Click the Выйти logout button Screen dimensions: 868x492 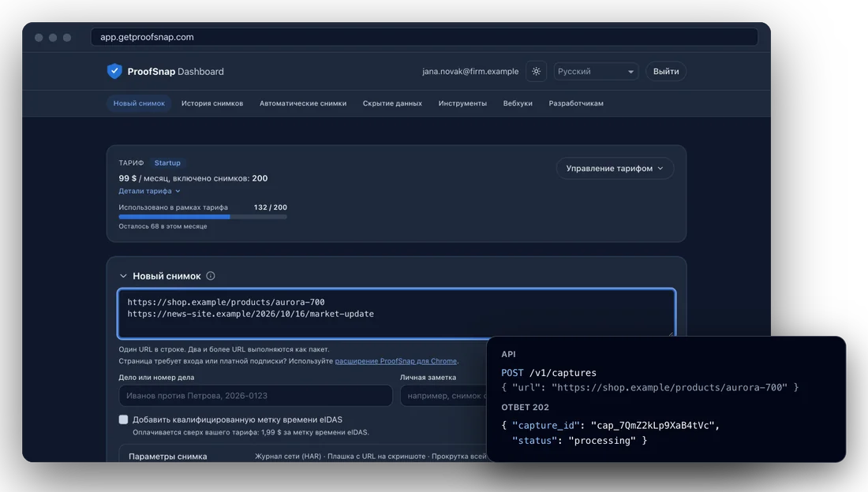[x=666, y=72]
